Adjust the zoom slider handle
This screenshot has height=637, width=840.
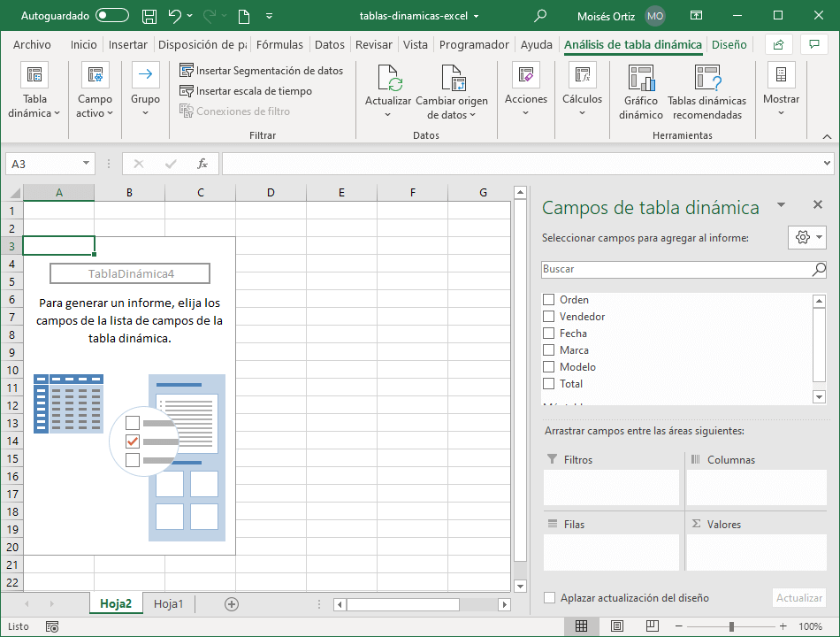coord(731,626)
